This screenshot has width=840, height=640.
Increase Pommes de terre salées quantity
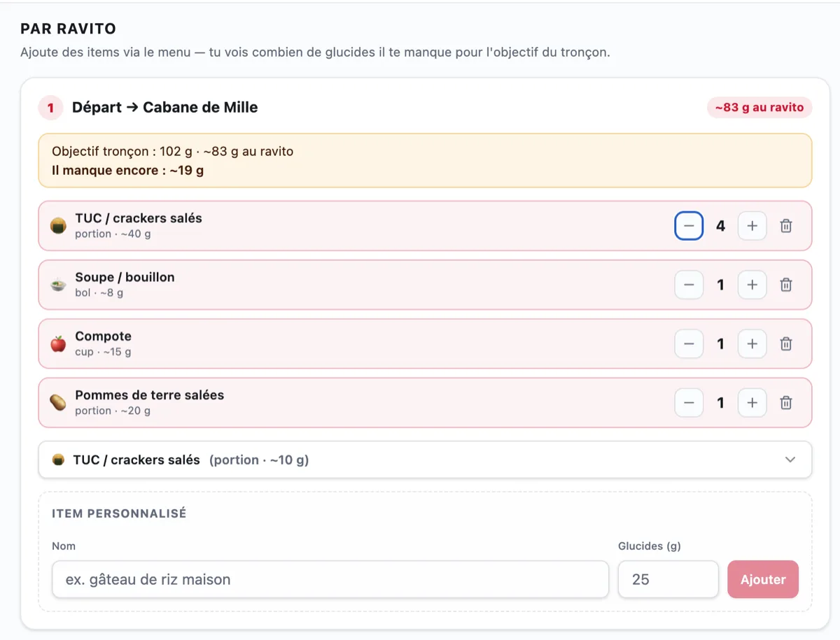tap(752, 403)
